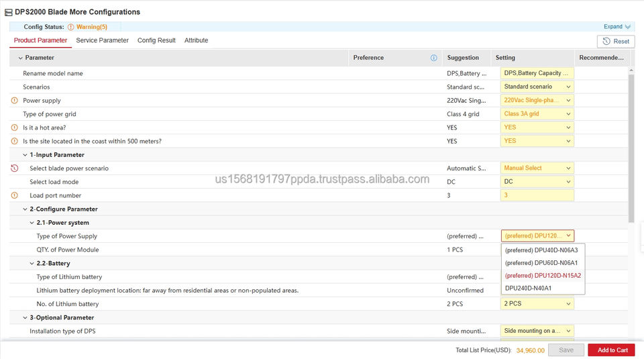Click the warning icon next to hot area question
The image size is (644, 359).
tap(14, 127)
